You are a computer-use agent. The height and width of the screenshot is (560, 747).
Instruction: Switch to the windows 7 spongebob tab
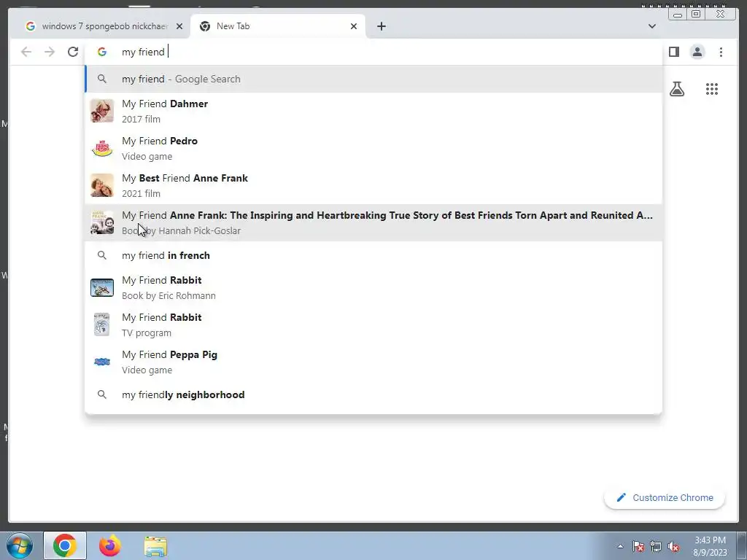coord(104,26)
